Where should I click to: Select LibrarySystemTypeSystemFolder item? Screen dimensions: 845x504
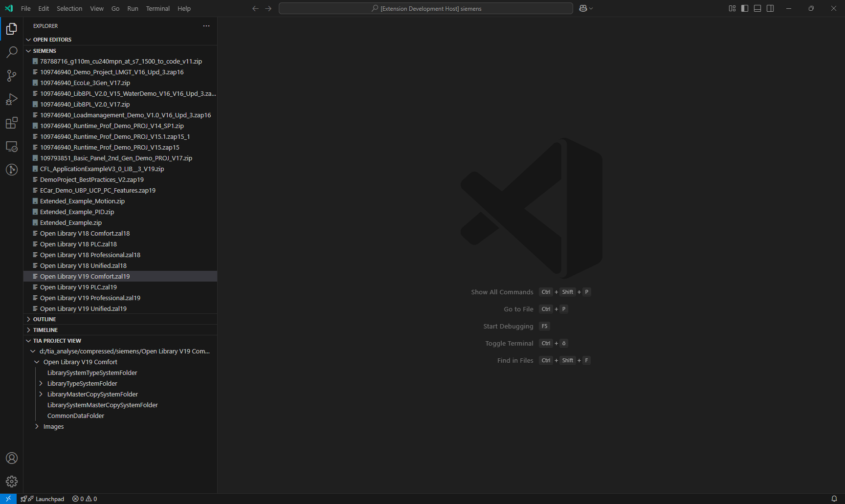pos(120,373)
